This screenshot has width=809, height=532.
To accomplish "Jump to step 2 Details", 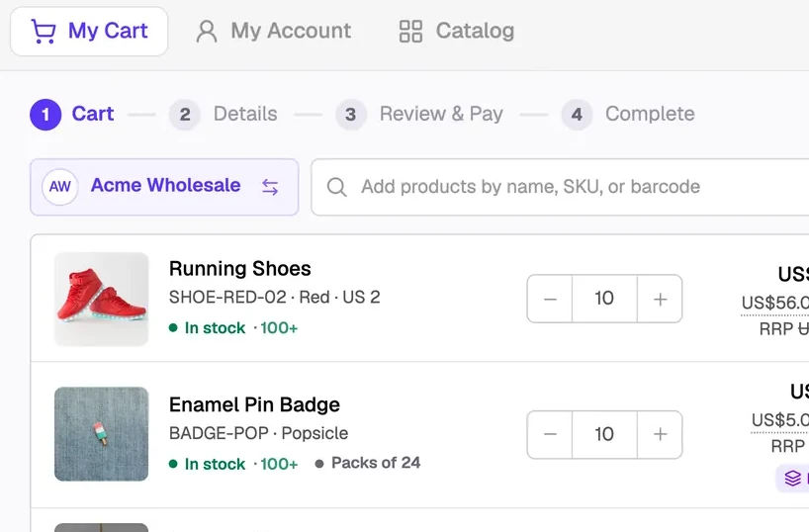I will click(224, 114).
